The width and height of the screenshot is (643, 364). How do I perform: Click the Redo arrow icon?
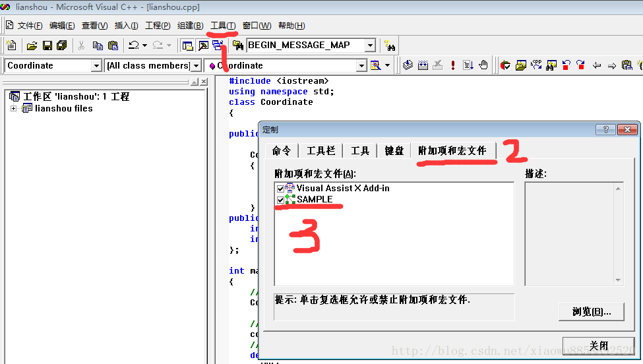click(x=158, y=45)
